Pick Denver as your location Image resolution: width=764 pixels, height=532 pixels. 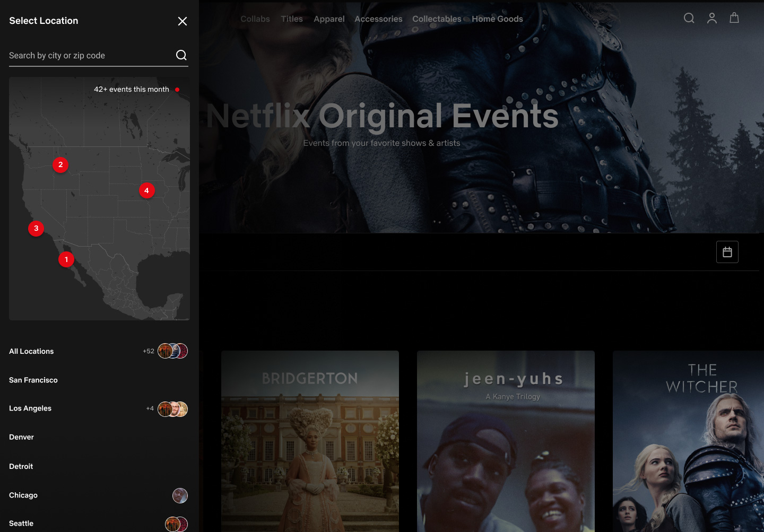click(x=21, y=437)
